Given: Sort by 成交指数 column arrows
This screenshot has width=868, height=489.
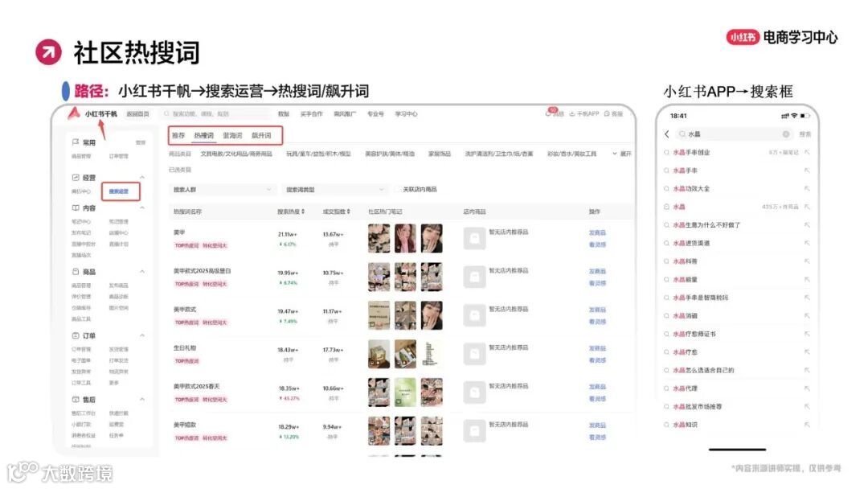Looking at the screenshot, I should point(348,212).
